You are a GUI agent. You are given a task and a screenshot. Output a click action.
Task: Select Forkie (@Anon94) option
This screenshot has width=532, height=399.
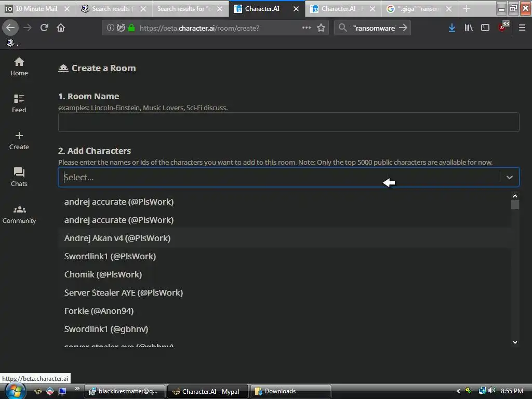point(284,311)
